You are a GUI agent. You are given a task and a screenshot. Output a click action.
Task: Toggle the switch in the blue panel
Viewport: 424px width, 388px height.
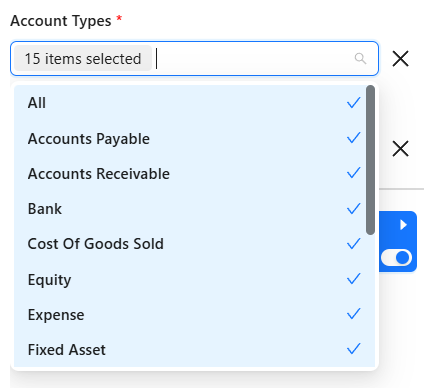click(x=396, y=258)
